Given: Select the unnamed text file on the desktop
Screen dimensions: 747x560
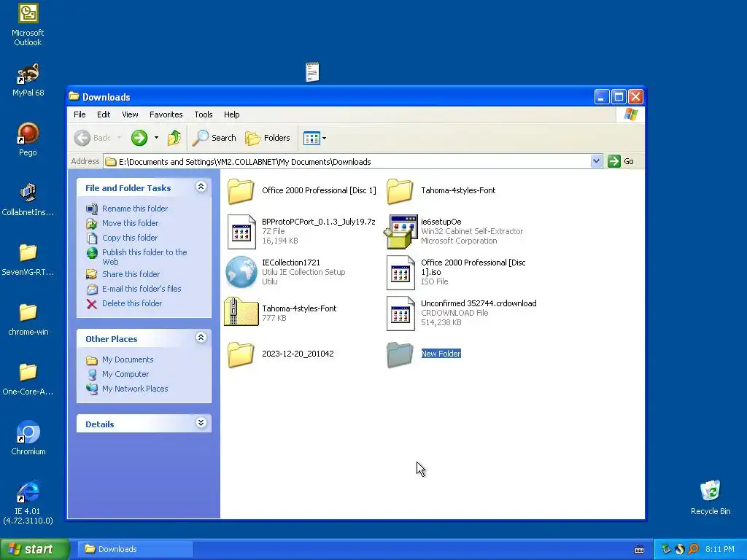Looking at the screenshot, I should (x=312, y=72).
